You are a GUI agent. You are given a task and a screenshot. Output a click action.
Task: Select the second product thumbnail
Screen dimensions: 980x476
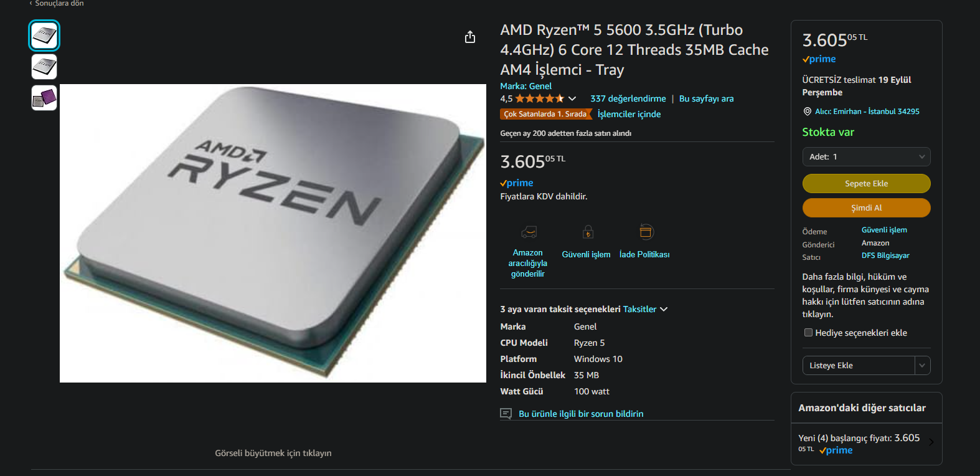pos(44,67)
